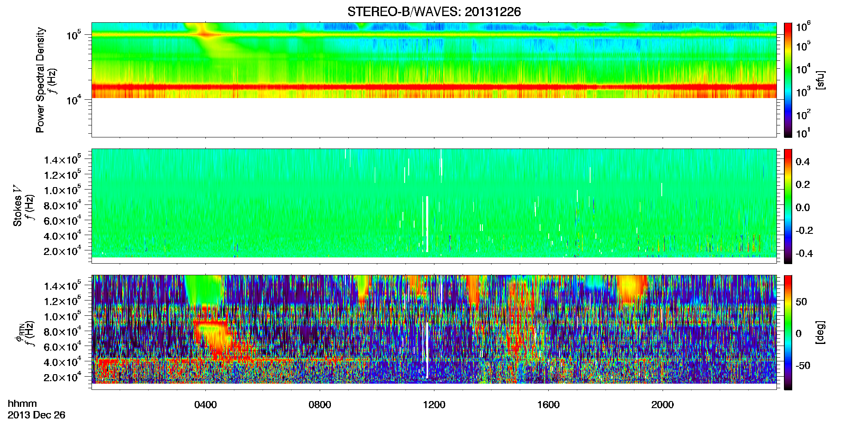This screenshot has width=868, height=447.
Task: Click the 0 value on degrees colorbar
Action: 799,334
